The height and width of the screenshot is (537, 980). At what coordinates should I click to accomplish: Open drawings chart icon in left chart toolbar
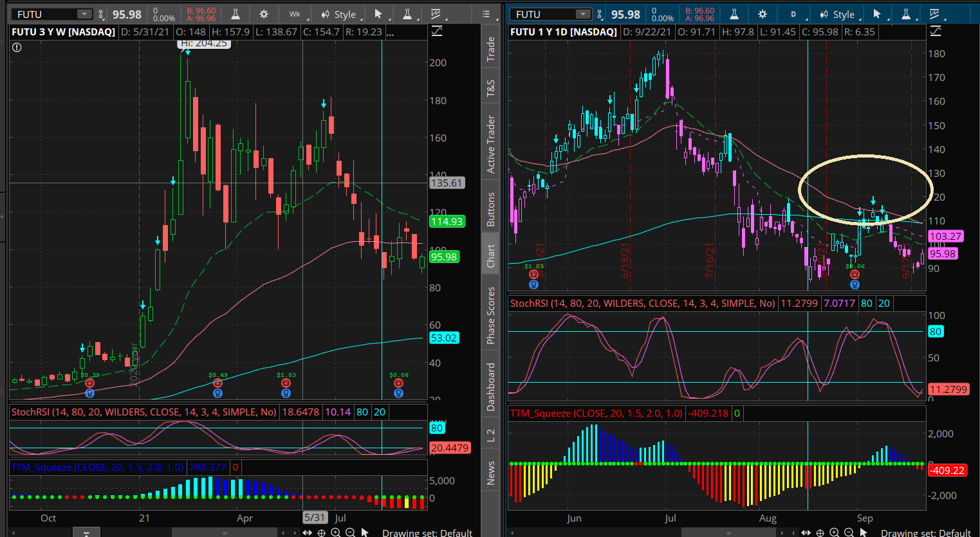tap(436, 14)
